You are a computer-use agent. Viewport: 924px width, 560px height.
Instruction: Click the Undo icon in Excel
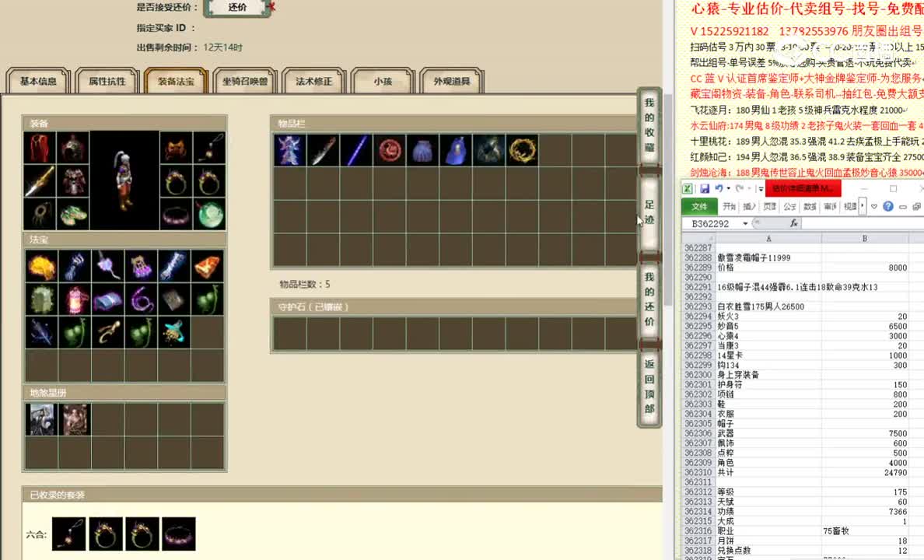pos(719,187)
